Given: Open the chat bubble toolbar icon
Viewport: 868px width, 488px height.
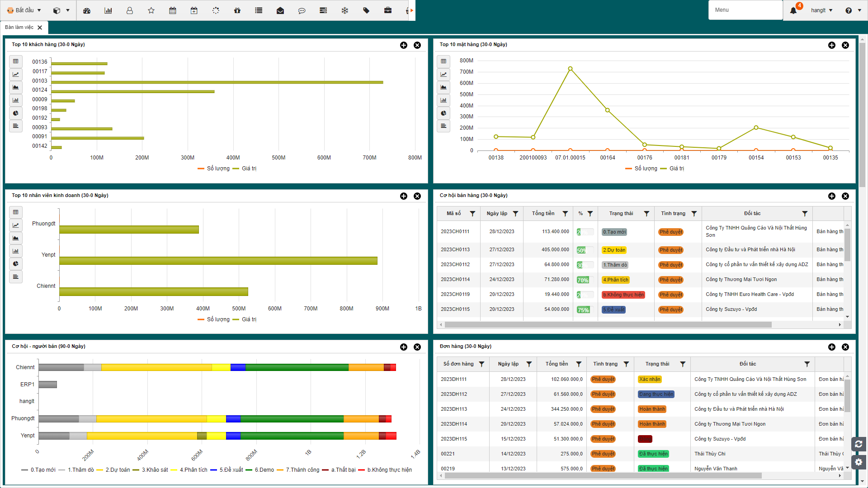Looking at the screenshot, I should pyautogui.click(x=302, y=10).
